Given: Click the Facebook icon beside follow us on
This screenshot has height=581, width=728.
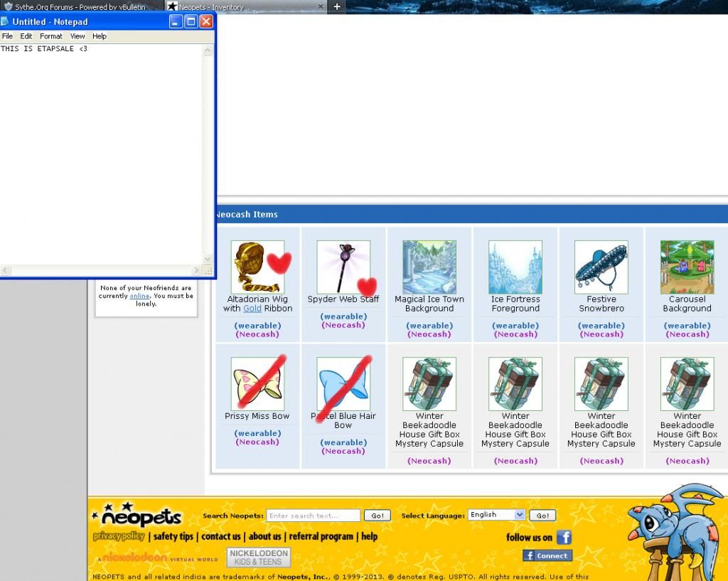Looking at the screenshot, I should pos(564,538).
